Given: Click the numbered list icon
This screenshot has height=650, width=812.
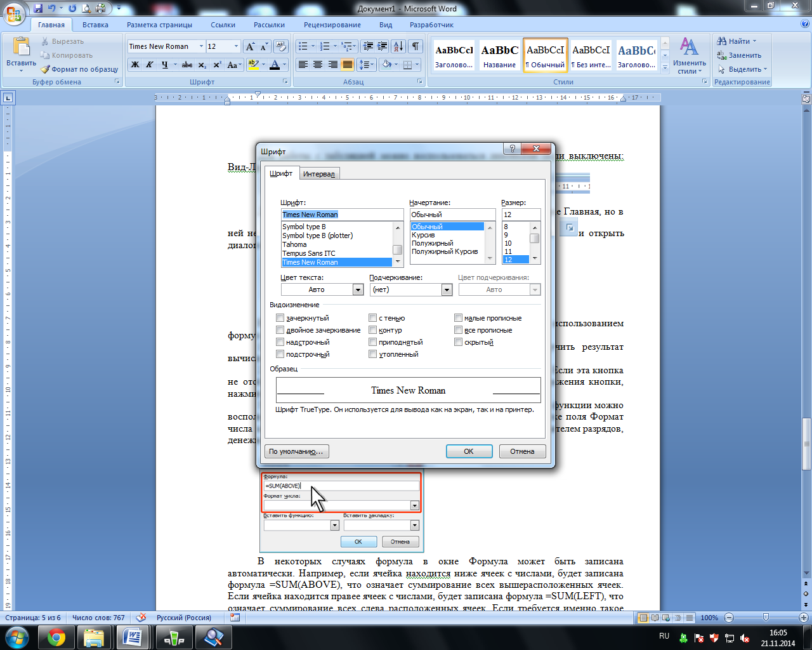Looking at the screenshot, I should pos(325,46).
